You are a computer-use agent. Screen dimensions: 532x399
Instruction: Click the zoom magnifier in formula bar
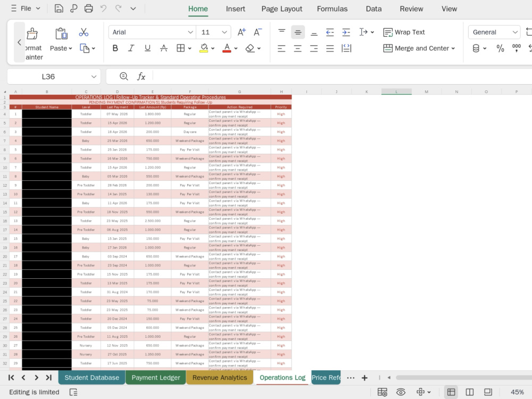click(124, 77)
